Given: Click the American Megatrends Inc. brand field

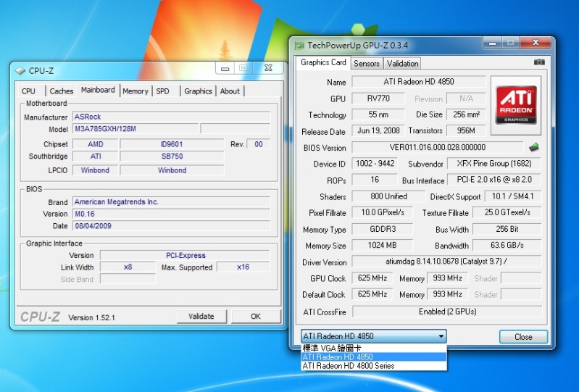Looking at the screenshot, I should pos(171,202).
